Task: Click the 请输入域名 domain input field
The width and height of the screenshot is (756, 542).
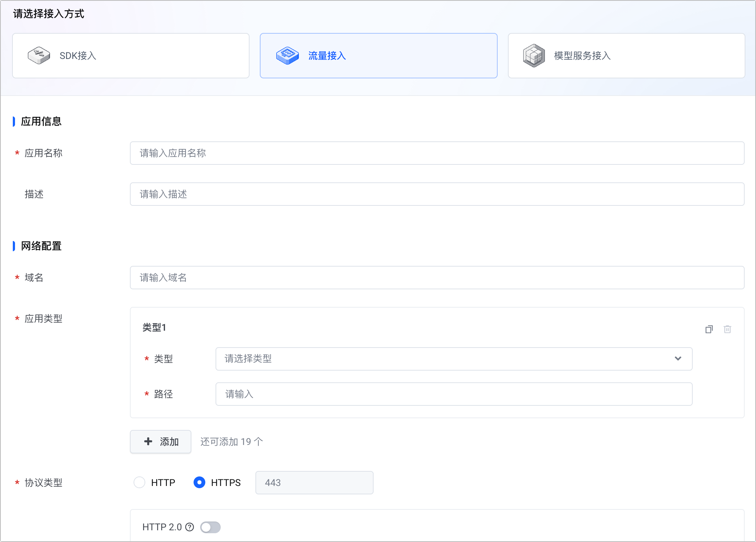Action: (x=437, y=278)
